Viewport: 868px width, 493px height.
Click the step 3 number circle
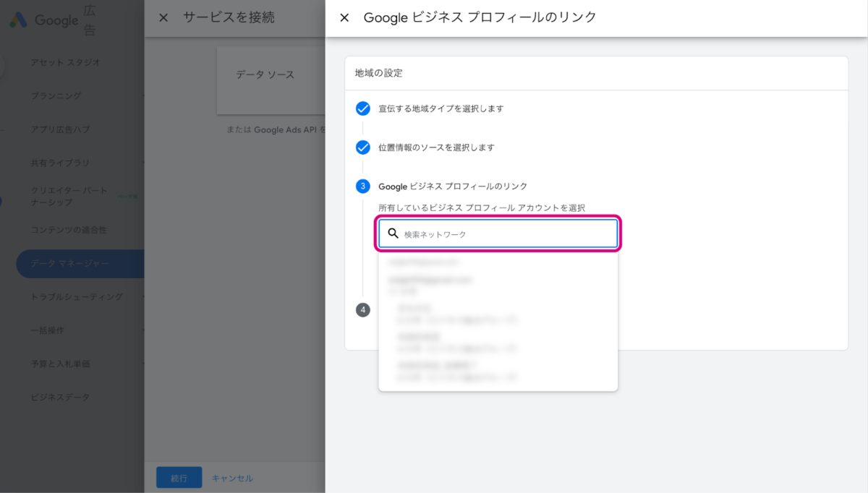[363, 187]
